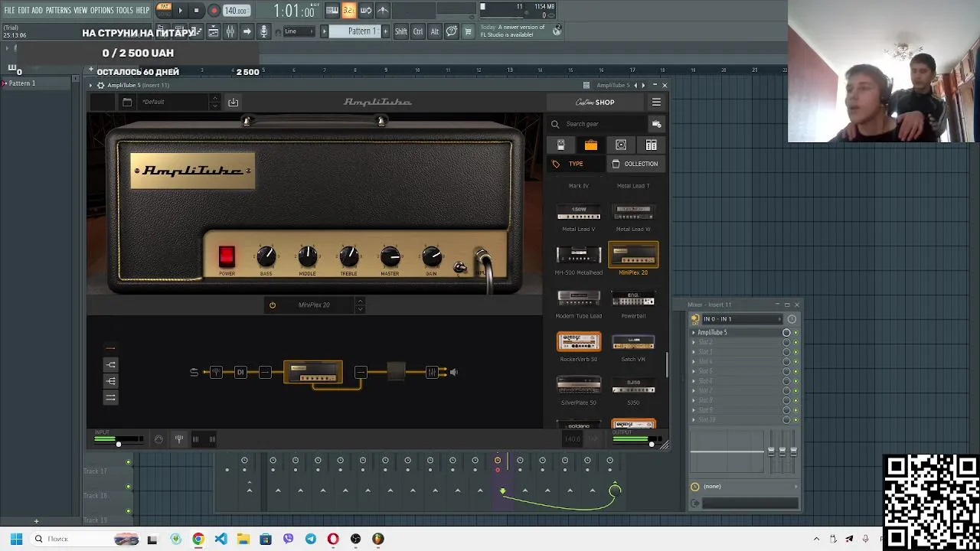Show the rack effects category icon
The image size is (980, 551).
pyautogui.click(x=651, y=145)
